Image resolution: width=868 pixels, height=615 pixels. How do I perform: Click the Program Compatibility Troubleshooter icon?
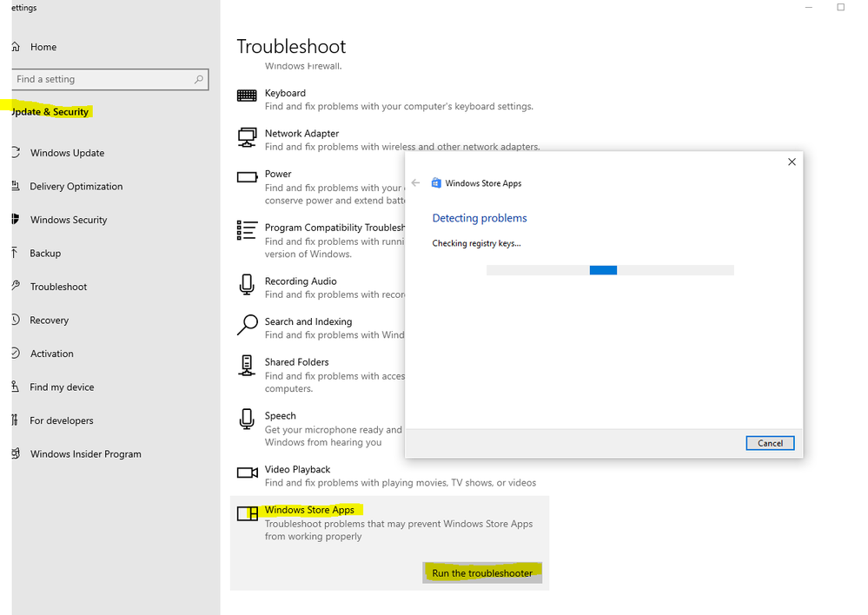247,230
